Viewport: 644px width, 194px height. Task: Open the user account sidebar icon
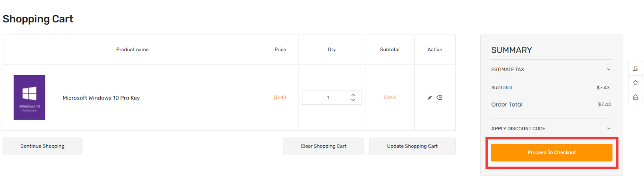tap(635, 68)
